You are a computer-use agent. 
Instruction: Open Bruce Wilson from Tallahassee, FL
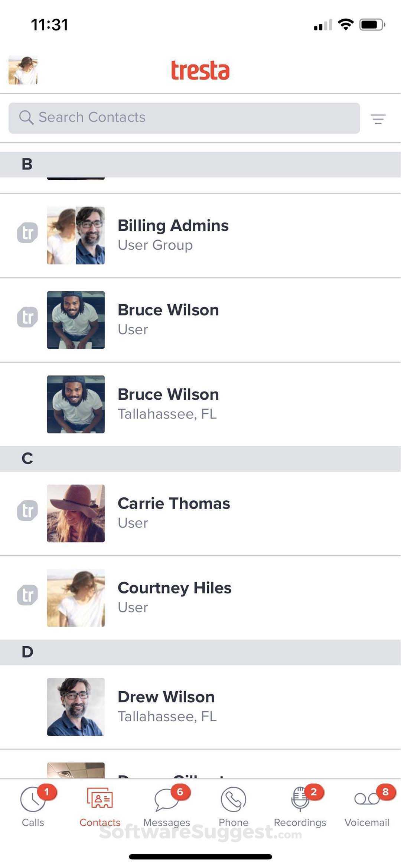[168, 404]
